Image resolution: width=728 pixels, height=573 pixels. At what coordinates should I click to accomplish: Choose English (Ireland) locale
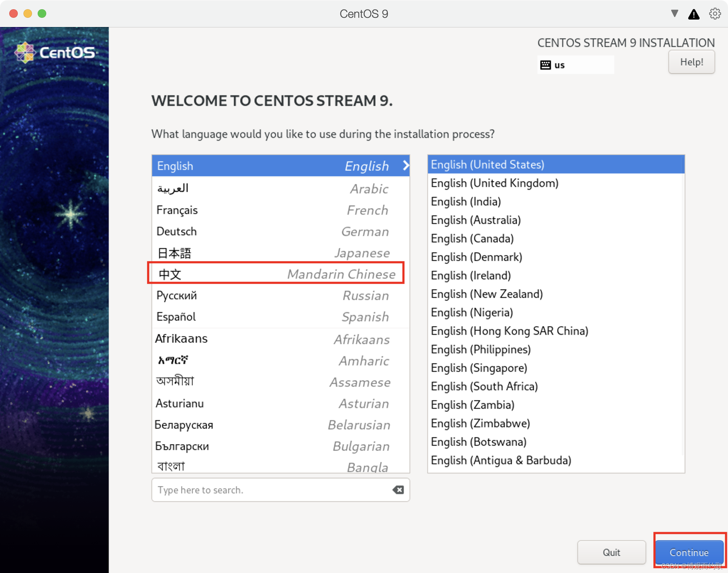(x=556, y=275)
